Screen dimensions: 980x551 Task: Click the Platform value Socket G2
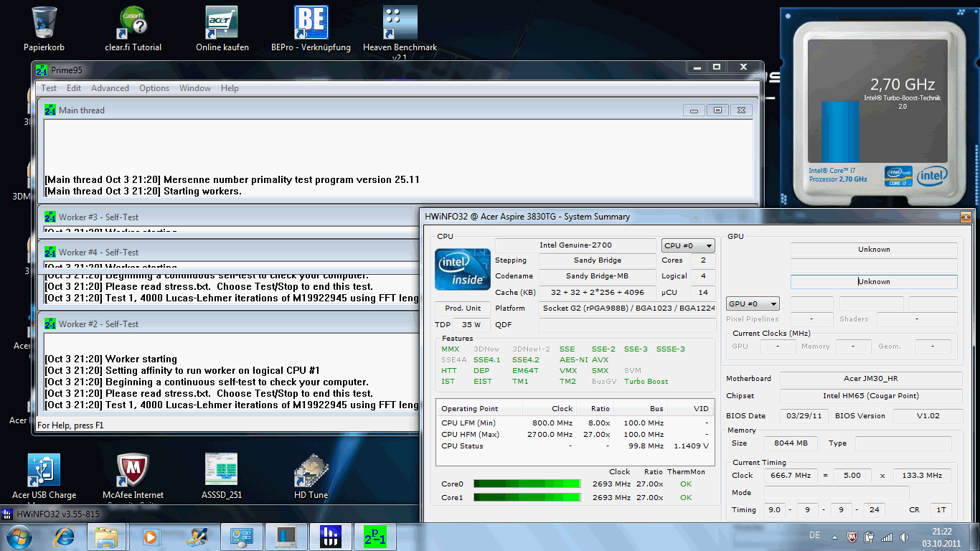pos(628,308)
